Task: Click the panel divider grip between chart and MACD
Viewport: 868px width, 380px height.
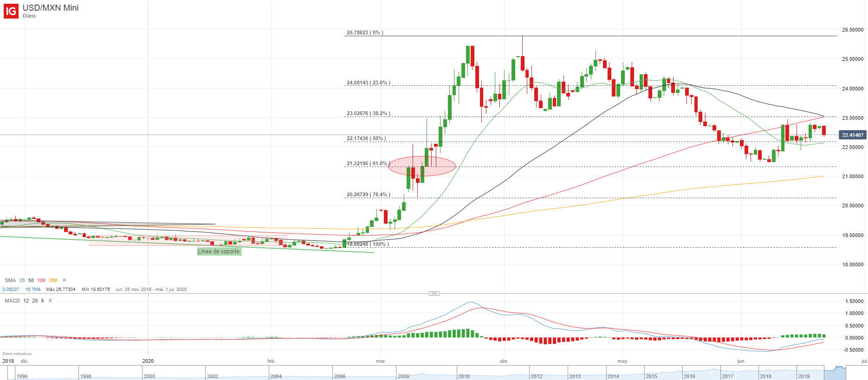Action: pos(434,293)
